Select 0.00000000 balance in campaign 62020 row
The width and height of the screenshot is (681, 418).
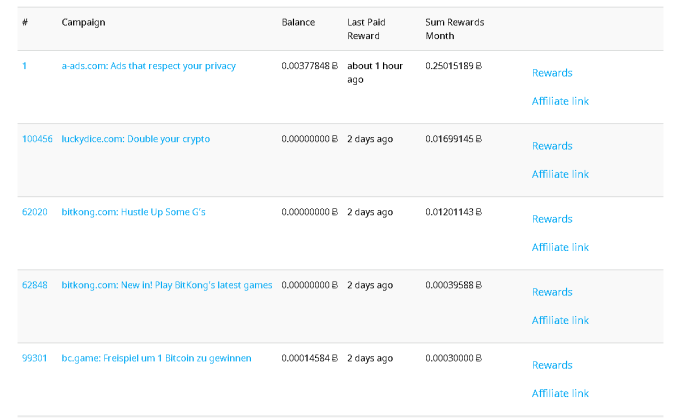[x=309, y=212]
